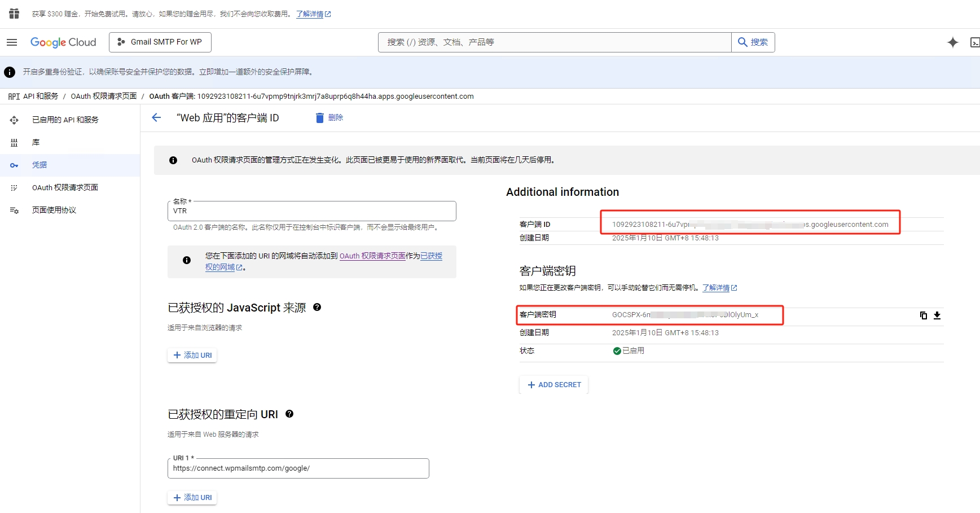Click the OAuth 权限请求页面 sidebar icon
This screenshot has height=513, width=980.
point(14,188)
